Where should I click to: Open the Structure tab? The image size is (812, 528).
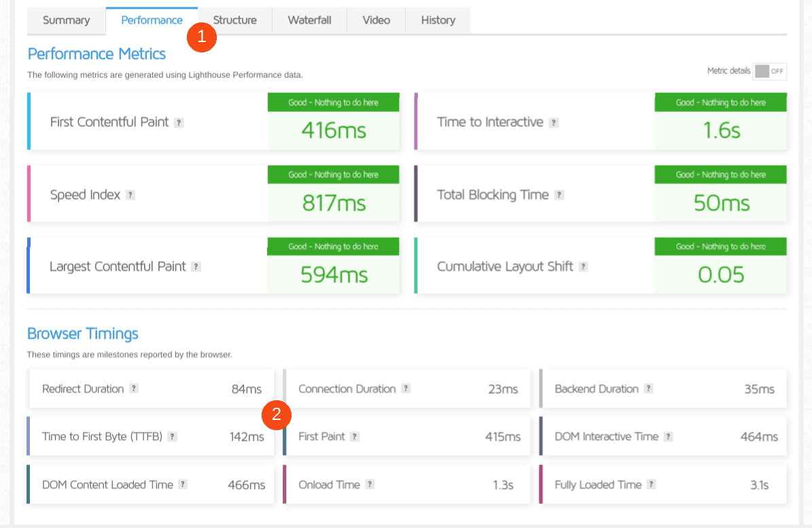click(x=234, y=20)
